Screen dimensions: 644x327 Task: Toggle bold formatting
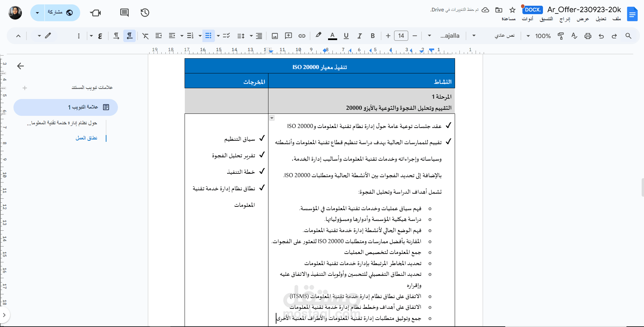(373, 36)
